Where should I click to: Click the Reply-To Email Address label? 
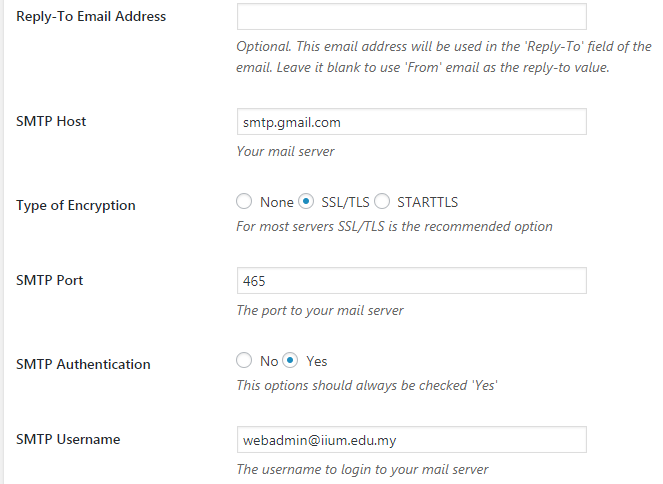(91, 16)
